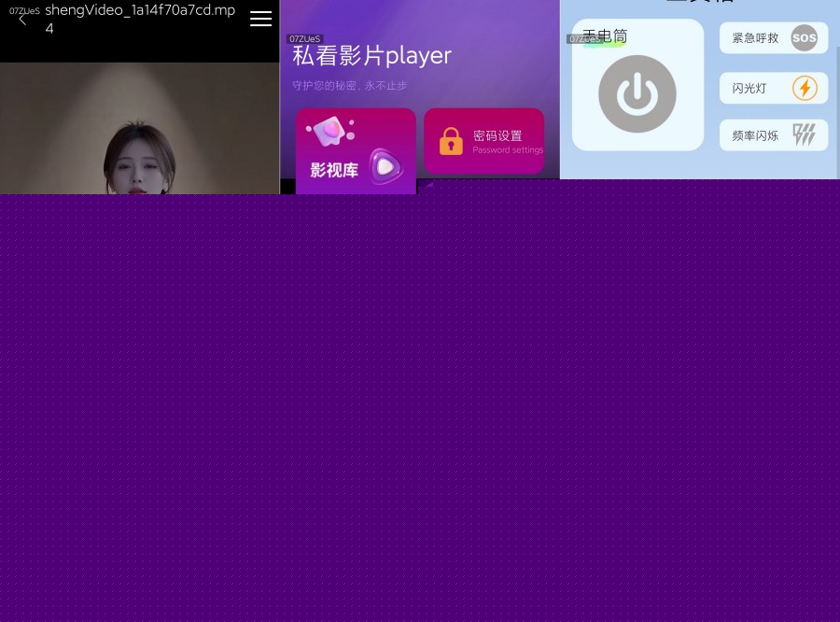Screen dimensions: 840x622
Task: Tap the strobe stripes icon
Action: [805, 134]
